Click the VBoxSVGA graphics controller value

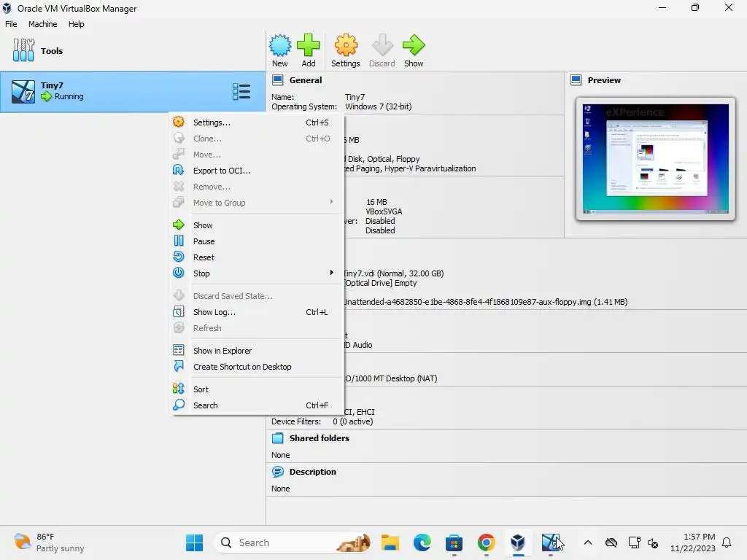384,211
